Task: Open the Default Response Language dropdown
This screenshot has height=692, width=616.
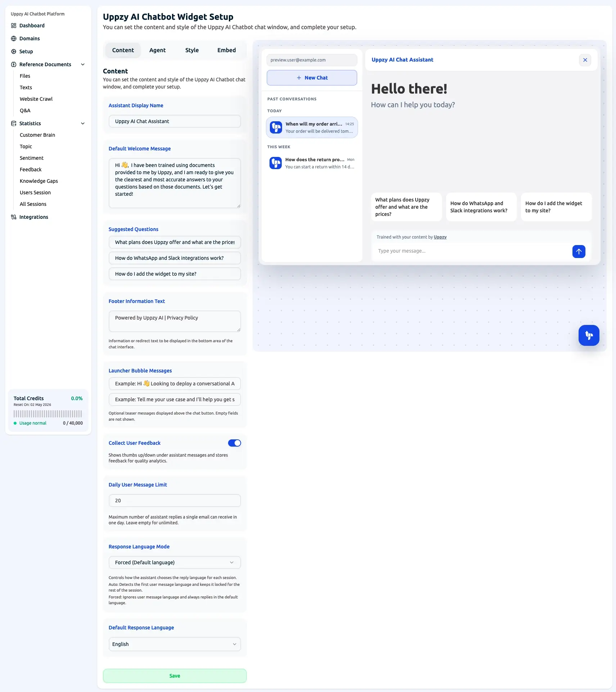Action: 175,644
